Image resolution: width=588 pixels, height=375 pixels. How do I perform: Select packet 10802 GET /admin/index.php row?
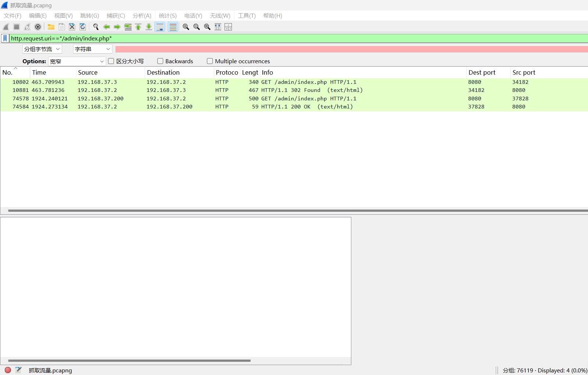pyautogui.click(x=294, y=82)
